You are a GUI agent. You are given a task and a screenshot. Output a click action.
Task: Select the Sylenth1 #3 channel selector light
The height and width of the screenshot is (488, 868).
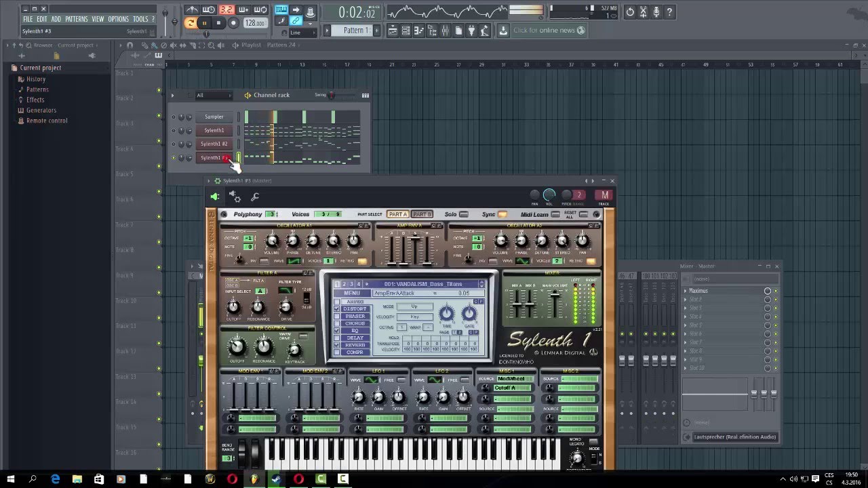239,157
